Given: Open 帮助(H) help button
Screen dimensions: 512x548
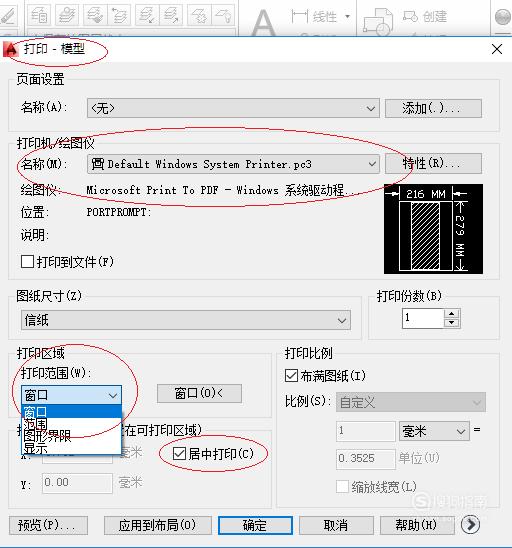Looking at the screenshot, I should pyautogui.click(x=417, y=525).
